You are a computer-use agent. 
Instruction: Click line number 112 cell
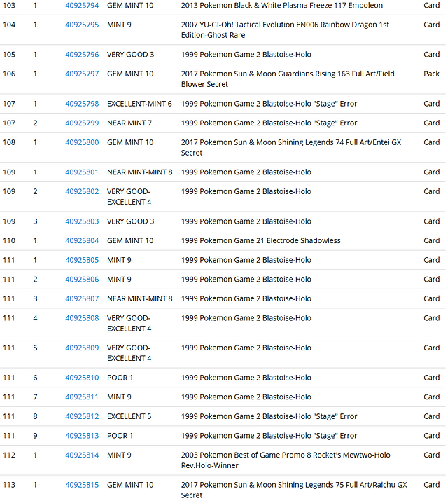click(9, 455)
